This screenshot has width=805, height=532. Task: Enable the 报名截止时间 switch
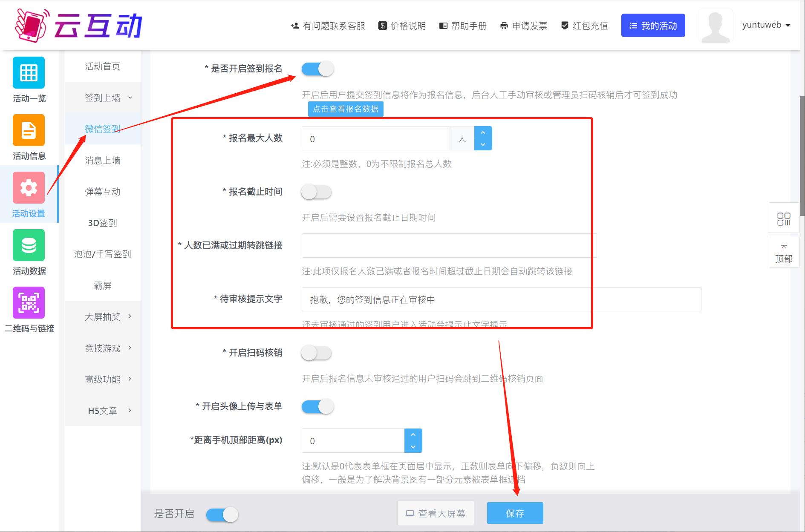(x=316, y=192)
